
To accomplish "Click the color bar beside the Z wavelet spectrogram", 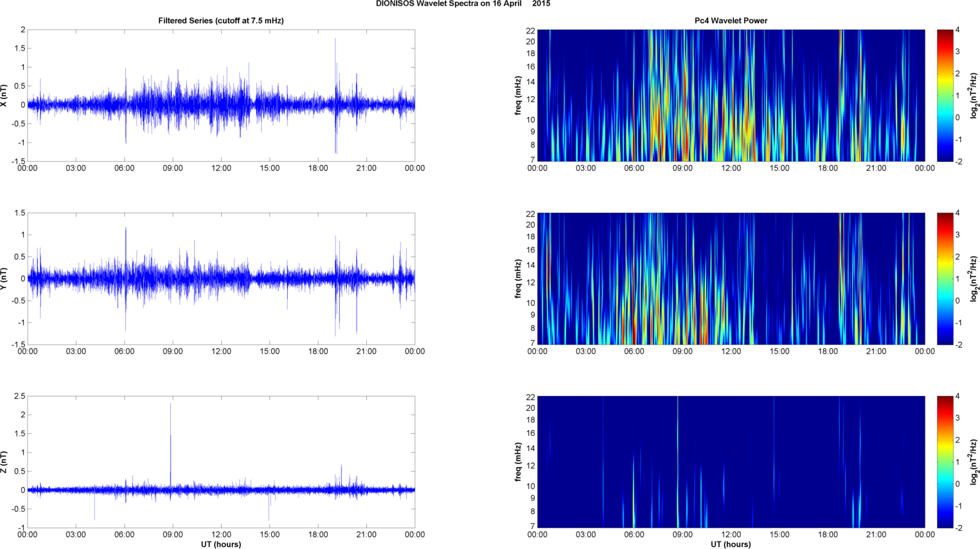I will [945, 462].
